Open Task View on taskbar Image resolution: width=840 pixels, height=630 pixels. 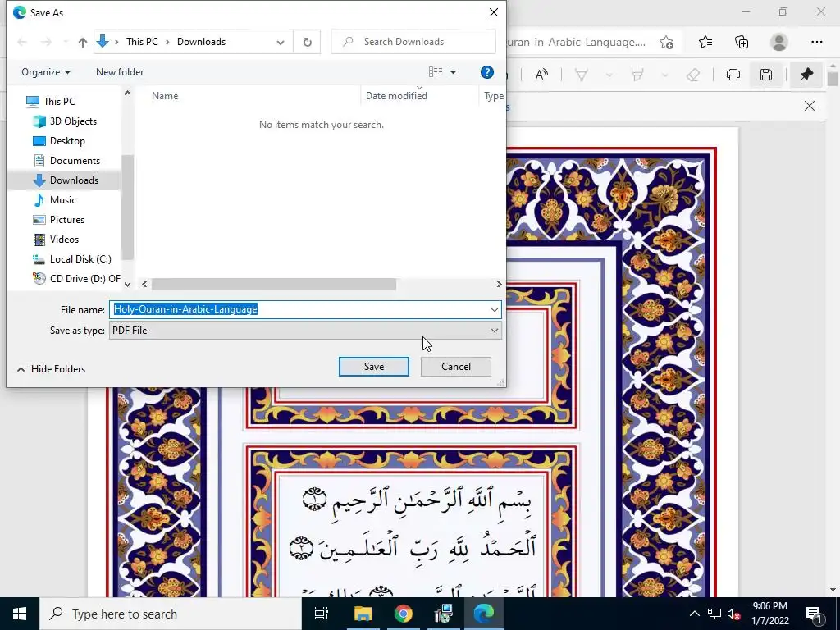click(322, 614)
